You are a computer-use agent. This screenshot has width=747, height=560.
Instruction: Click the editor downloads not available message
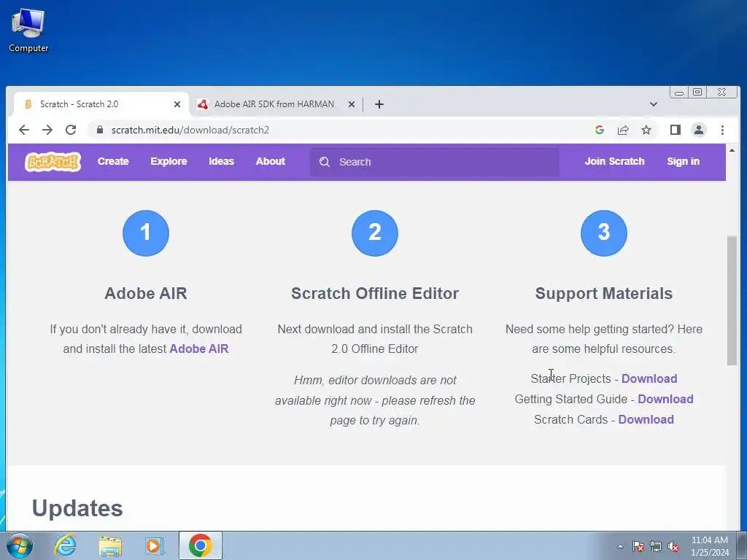pyautogui.click(x=375, y=400)
